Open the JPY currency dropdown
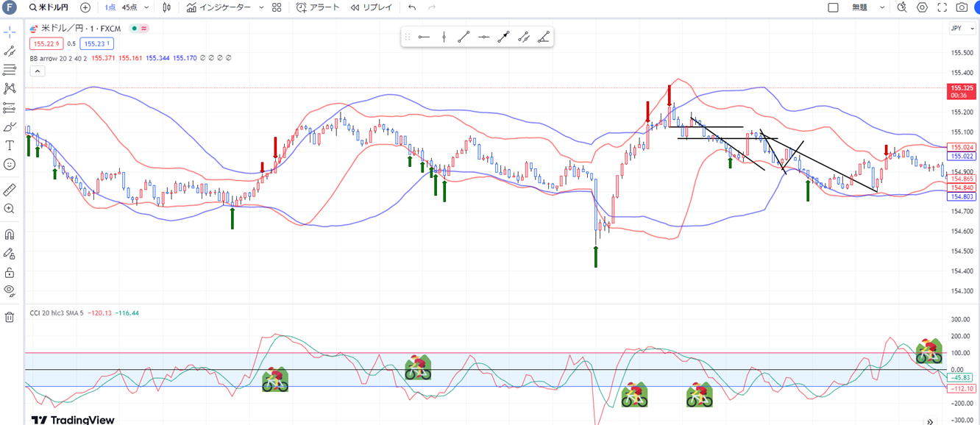Viewport: 980px width, 425px height. click(959, 29)
